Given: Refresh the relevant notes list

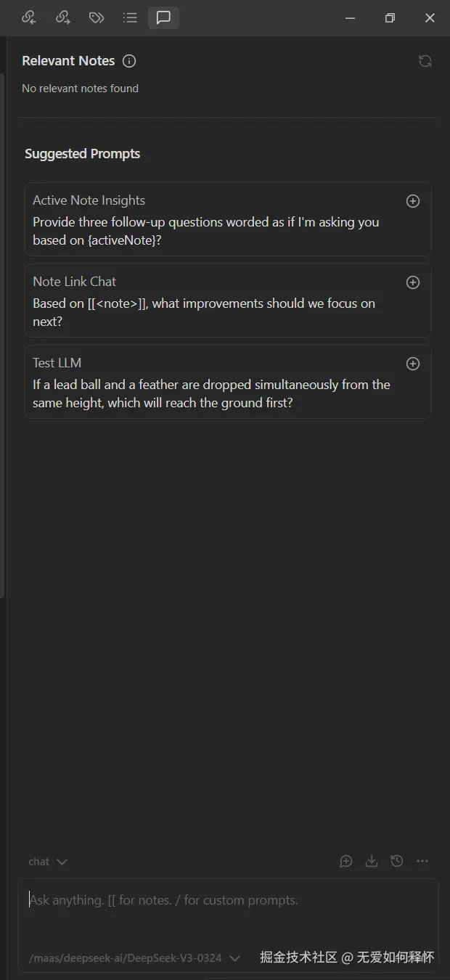Looking at the screenshot, I should (x=425, y=61).
